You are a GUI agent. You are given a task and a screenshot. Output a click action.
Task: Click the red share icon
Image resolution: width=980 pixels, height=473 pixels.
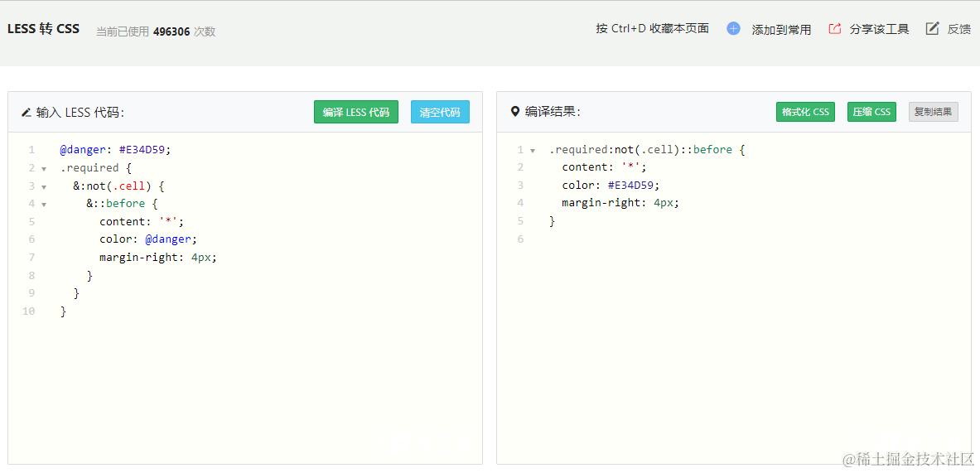coord(834,28)
